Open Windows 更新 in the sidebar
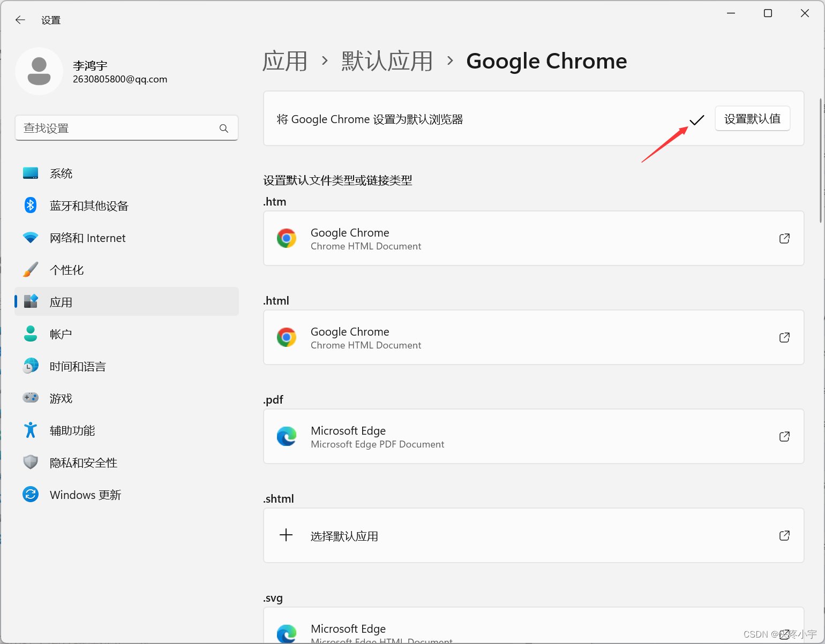The width and height of the screenshot is (825, 644). [126, 495]
